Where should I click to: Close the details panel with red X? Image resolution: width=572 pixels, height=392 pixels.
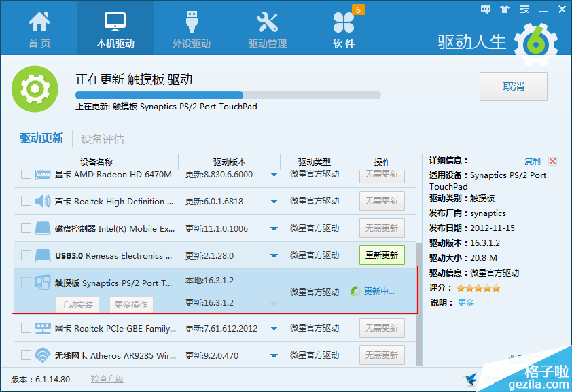pos(552,162)
